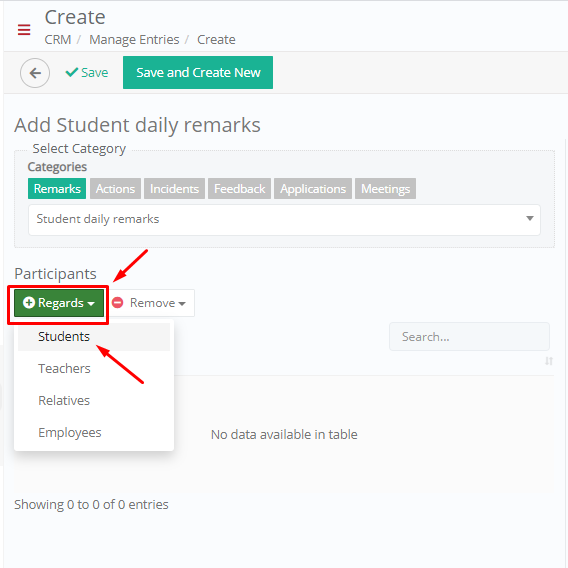This screenshot has height=568, width=568.
Task: Open the Applications category
Action: [x=313, y=188]
